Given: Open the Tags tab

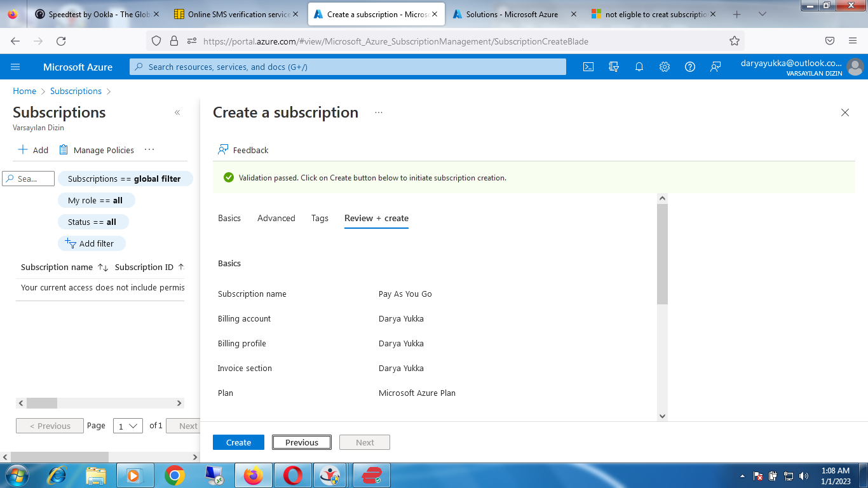Looking at the screenshot, I should tap(320, 218).
